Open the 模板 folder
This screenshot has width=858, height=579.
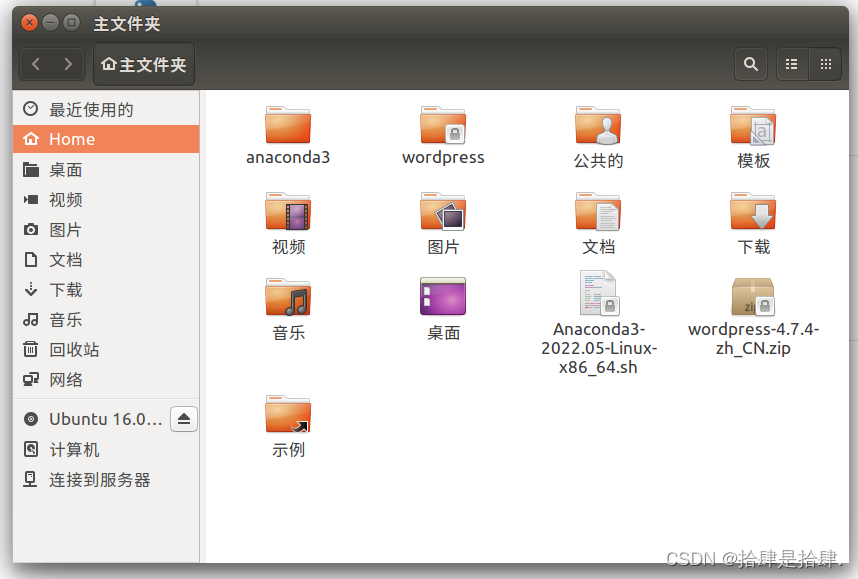pyautogui.click(x=753, y=128)
